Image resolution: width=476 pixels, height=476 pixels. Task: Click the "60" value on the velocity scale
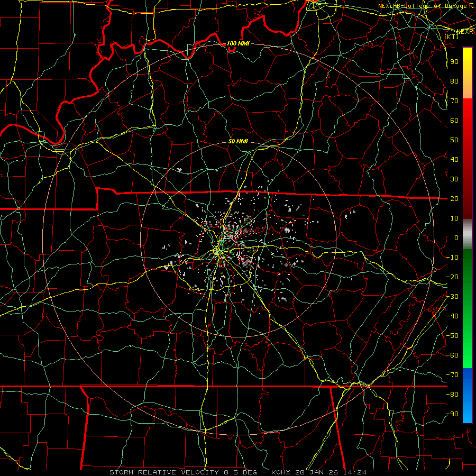[454, 121]
